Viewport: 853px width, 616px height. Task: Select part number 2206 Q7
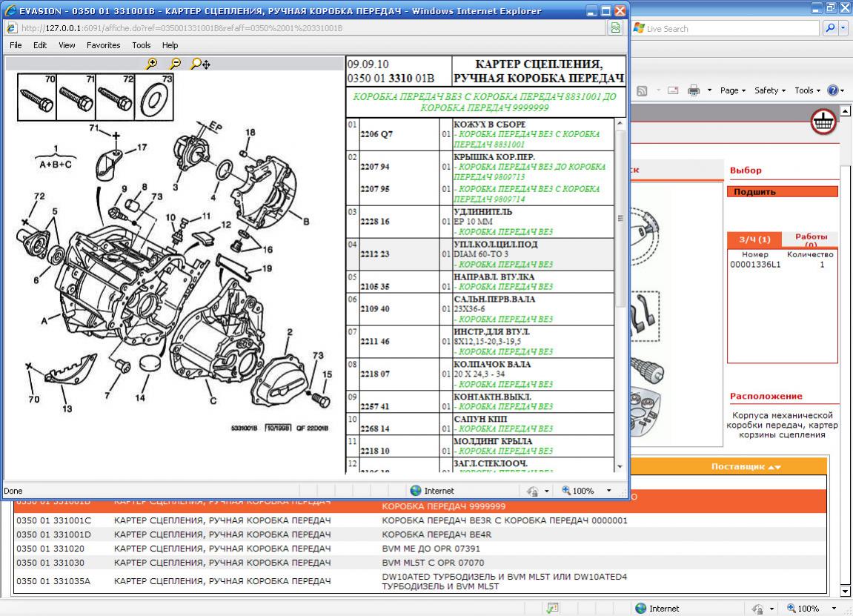(376, 134)
